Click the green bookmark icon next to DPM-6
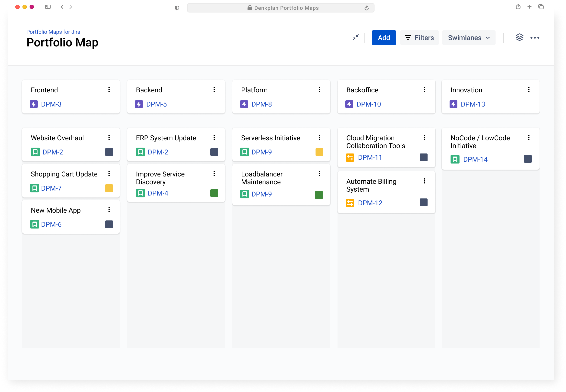This screenshot has width=566, height=392. pyautogui.click(x=35, y=224)
